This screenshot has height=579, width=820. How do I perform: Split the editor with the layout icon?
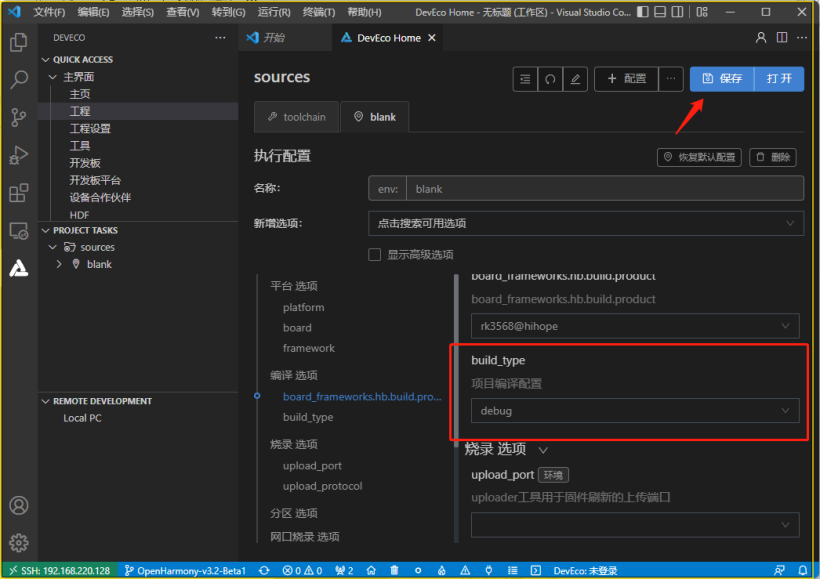pyautogui.click(x=782, y=38)
